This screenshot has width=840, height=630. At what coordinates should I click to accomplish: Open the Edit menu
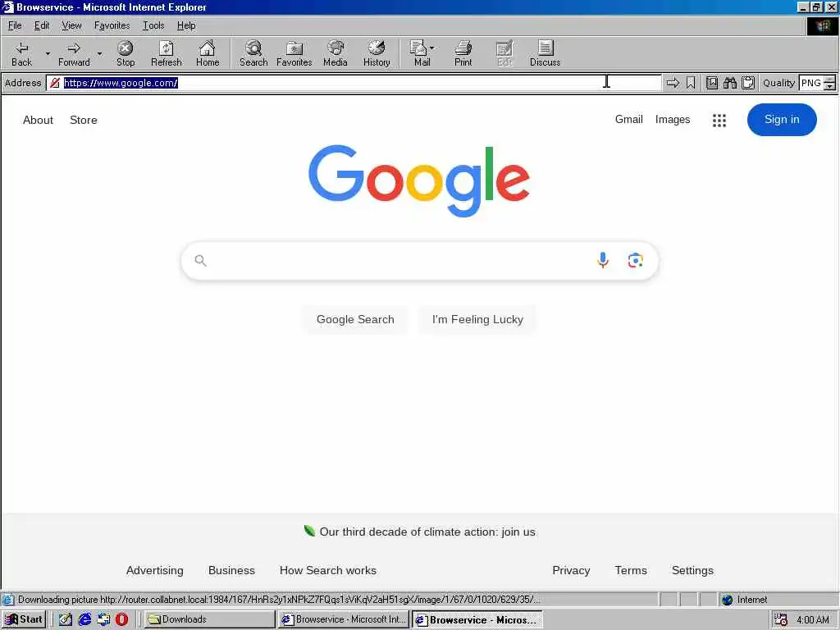(42, 25)
